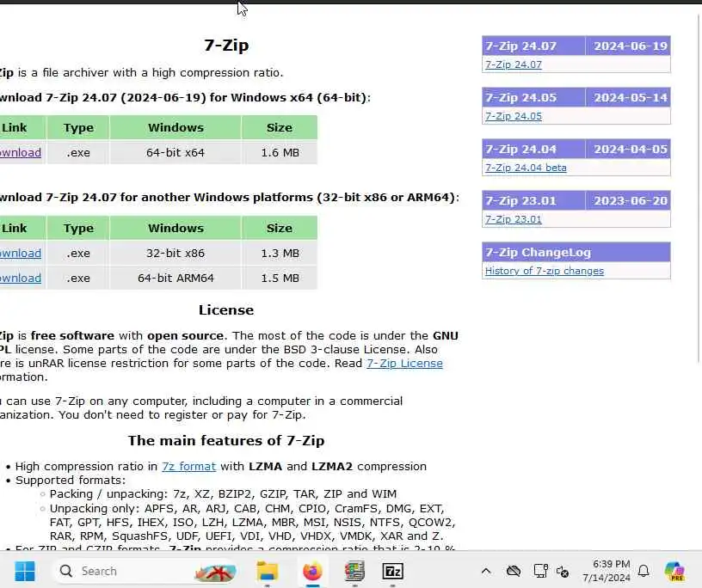Open the taskbar app left of 7z
The width and height of the screenshot is (702, 588).
point(354,571)
